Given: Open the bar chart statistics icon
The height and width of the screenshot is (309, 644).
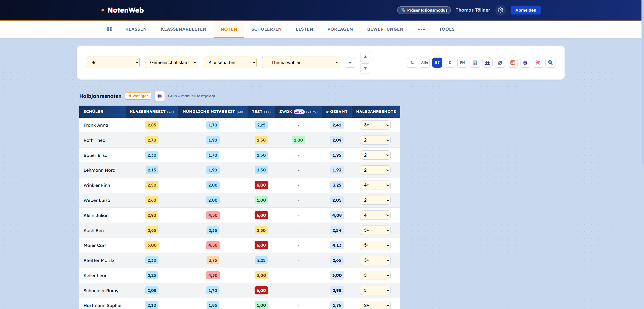Looking at the screenshot, I should [x=475, y=63].
